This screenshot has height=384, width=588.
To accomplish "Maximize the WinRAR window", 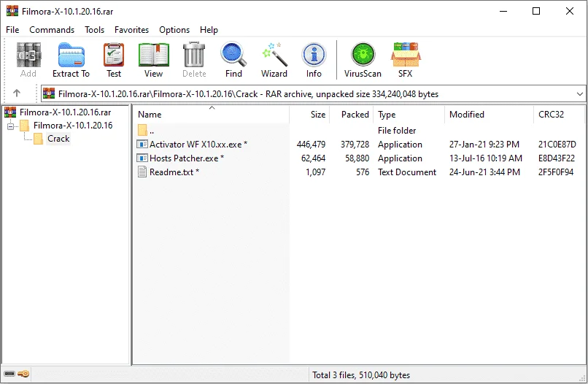I will (536, 11).
